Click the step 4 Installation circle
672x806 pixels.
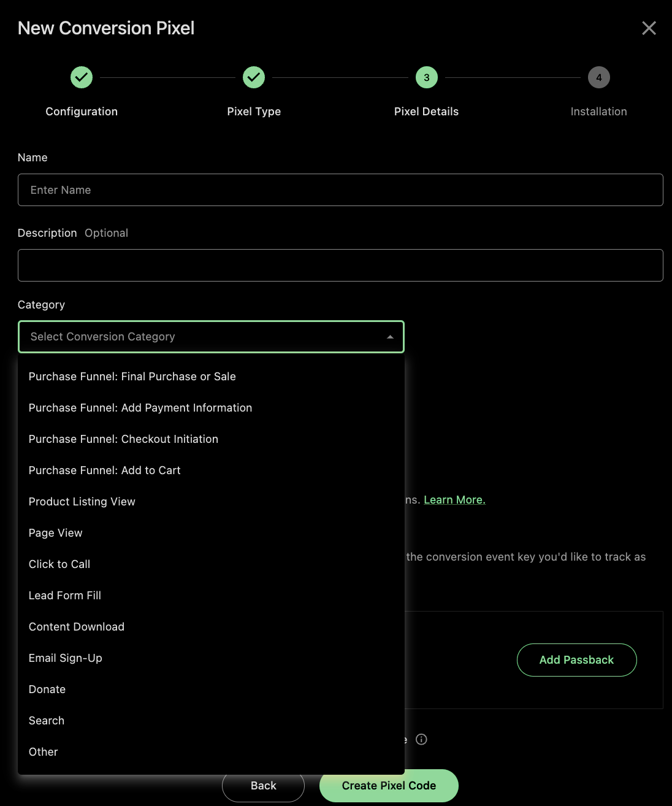599,77
